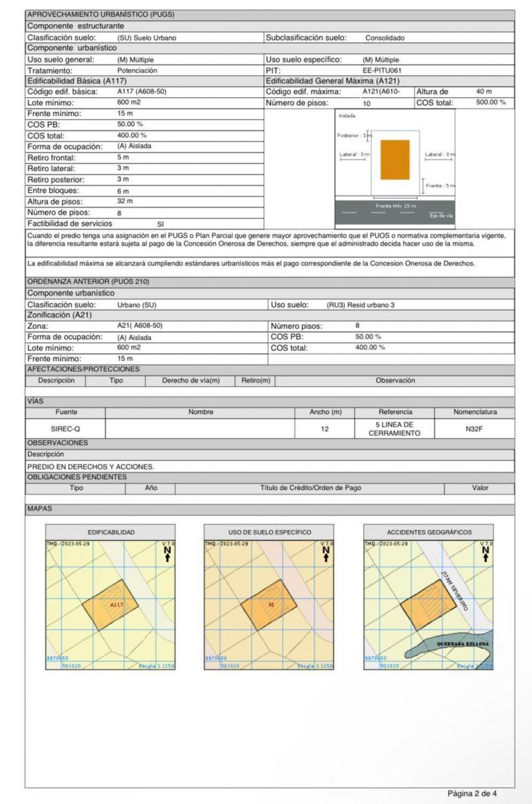This screenshot has width=532, height=804.
Task: Open the USO DE SUELO ESPECÍFICO map thumbnail
Action: coord(269,604)
